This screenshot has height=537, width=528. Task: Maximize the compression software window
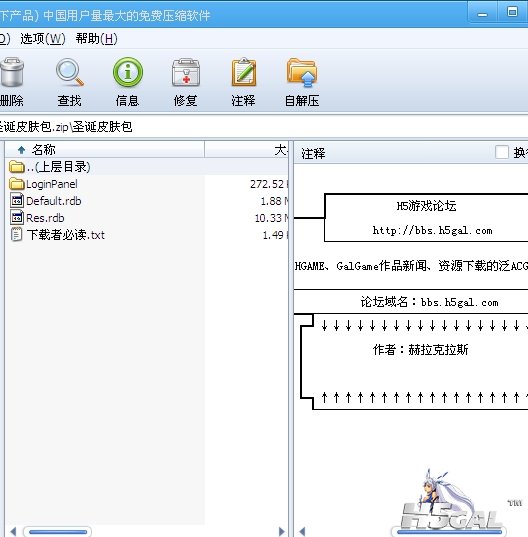[512, 12]
